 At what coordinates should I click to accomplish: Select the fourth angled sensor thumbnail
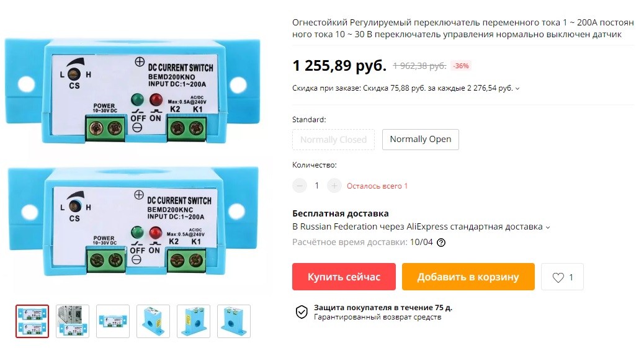pyautogui.click(x=153, y=321)
